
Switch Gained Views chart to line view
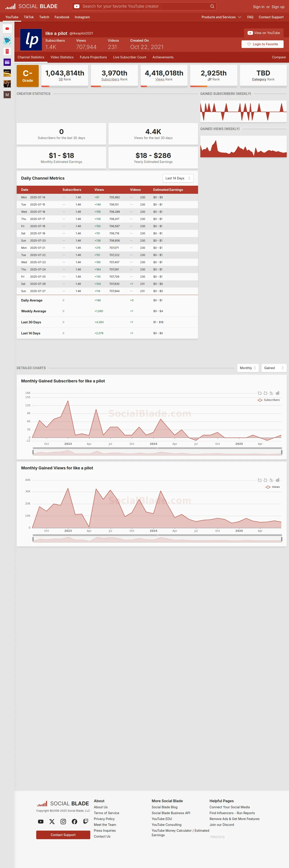[271, 480]
